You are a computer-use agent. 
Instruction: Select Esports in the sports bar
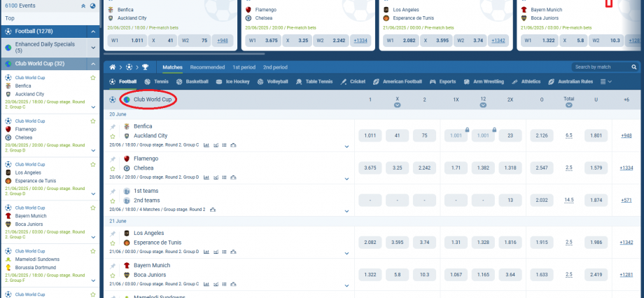(442, 82)
